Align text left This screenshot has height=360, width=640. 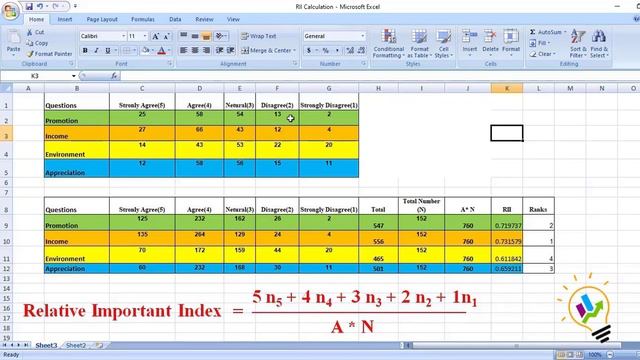[x=184, y=50]
